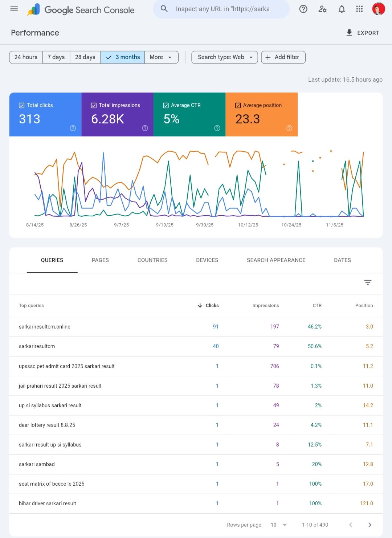Open the Google apps grid
The height and width of the screenshot is (538, 392).
coord(359,9)
